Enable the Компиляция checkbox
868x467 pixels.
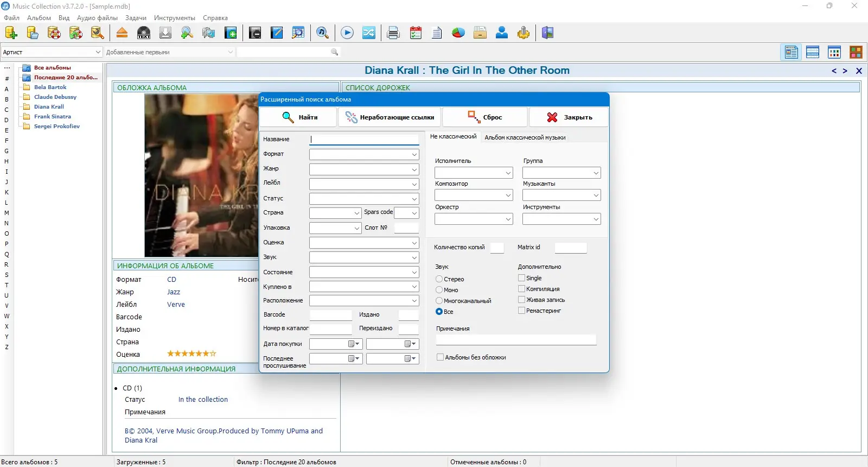(x=521, y=289)
